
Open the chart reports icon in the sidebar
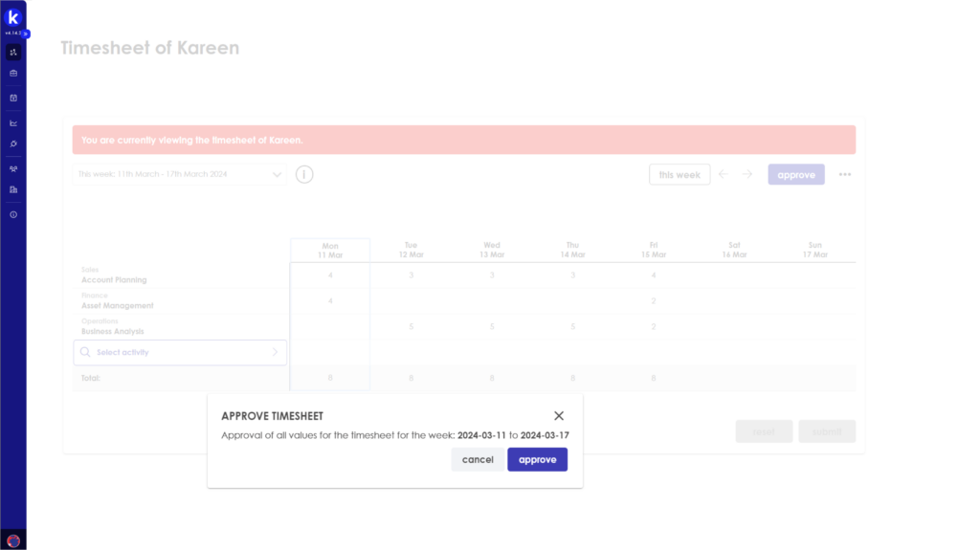click(x=13, y=123)
